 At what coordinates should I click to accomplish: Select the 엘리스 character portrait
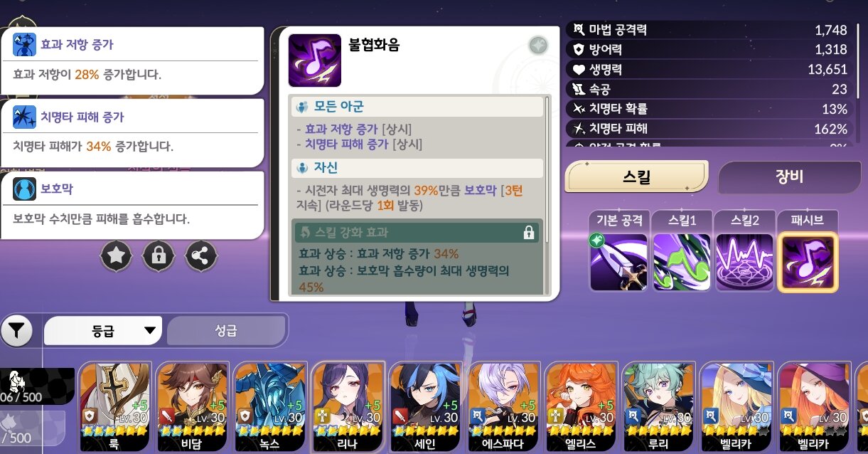tap(581, 406)
